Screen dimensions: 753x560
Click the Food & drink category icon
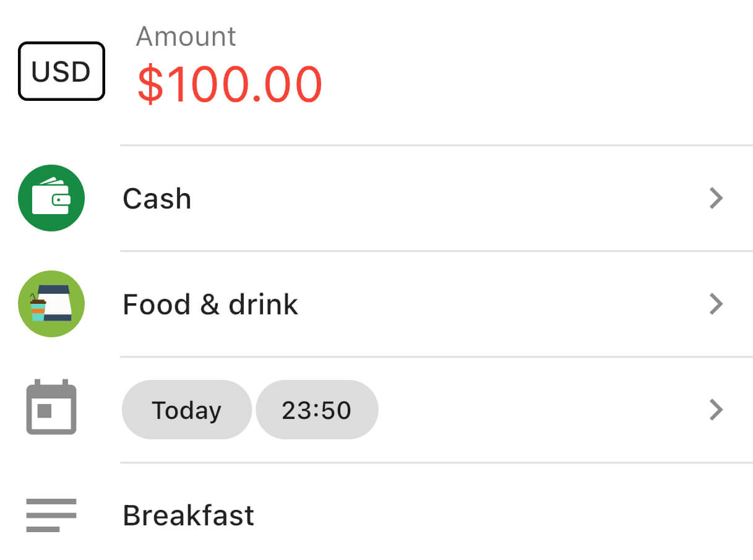51,304
